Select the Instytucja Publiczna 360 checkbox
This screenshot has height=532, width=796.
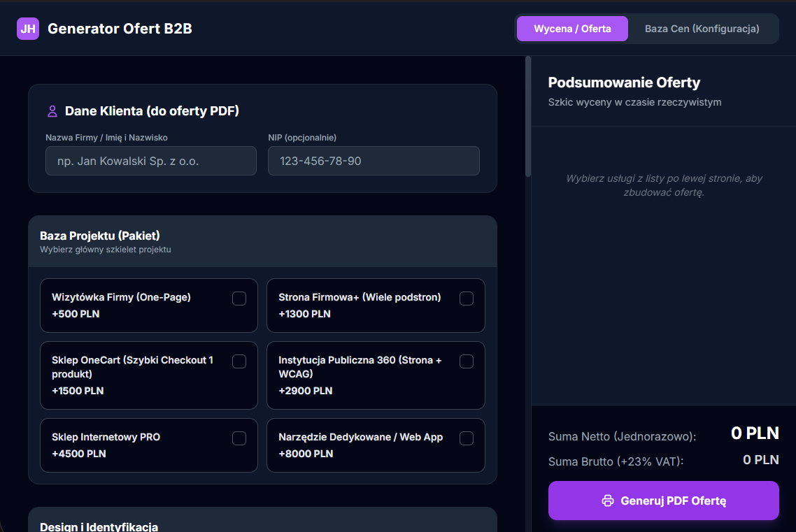467,361
